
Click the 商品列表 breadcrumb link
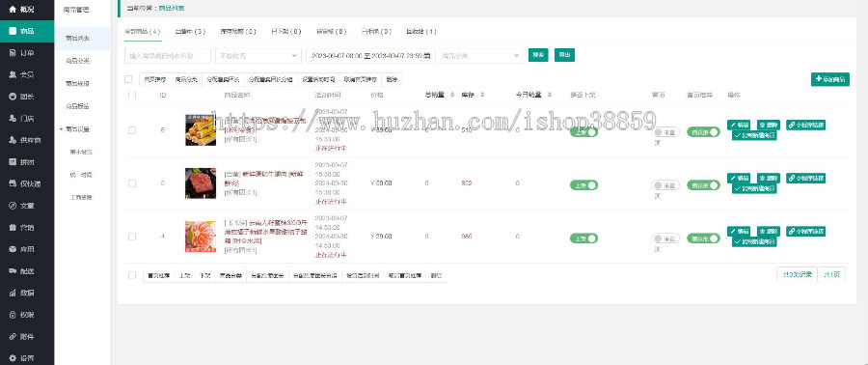(172, 9)
